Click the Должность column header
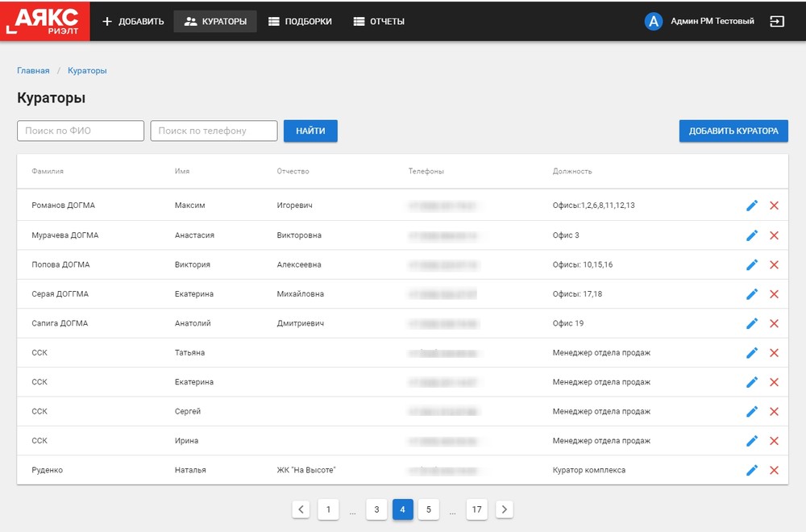The image size is (806, 532). click(572, 171)
